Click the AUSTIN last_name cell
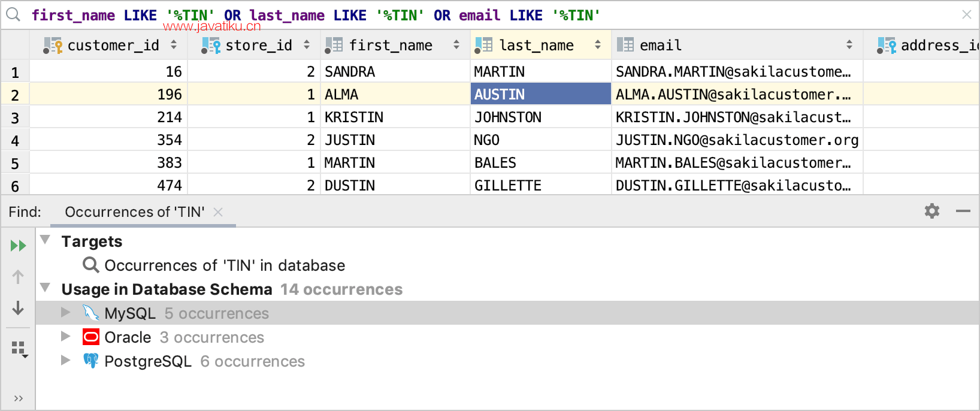This screenshot has height=411, width=980. tap(540, 94)
